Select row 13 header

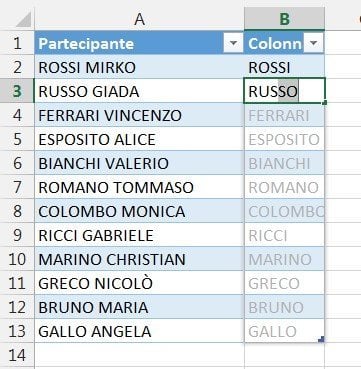tap(17, 331)
